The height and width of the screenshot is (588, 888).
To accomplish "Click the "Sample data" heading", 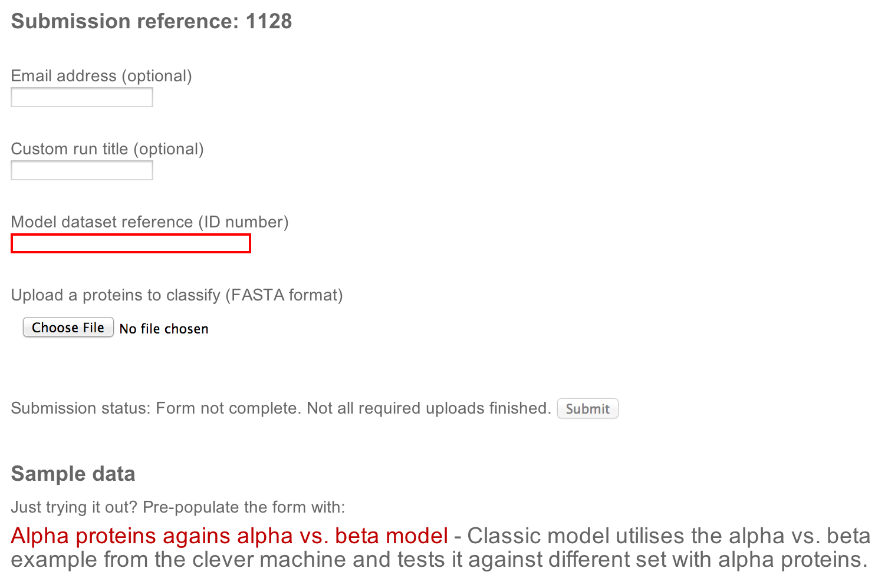I will click(x=73, y=474).
